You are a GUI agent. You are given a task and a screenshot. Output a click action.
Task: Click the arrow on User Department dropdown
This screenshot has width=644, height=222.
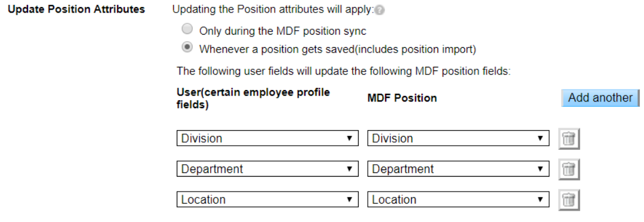coord(350,169)
